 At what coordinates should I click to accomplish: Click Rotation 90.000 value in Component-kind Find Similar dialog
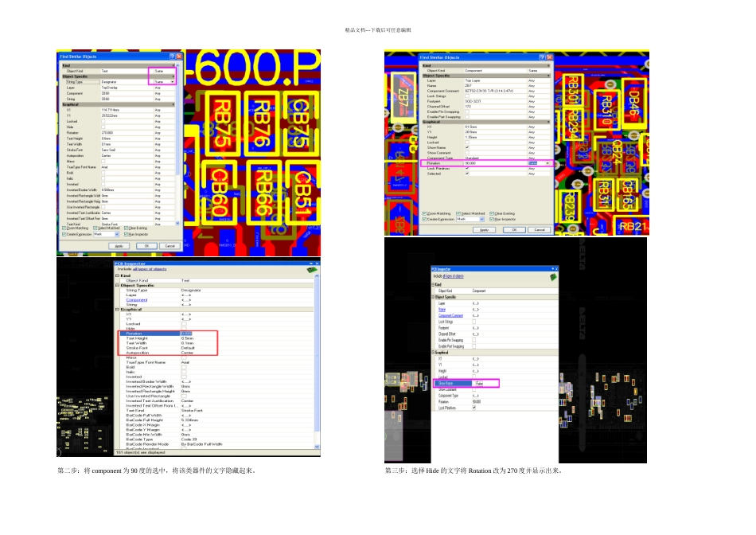click(470, 163)
